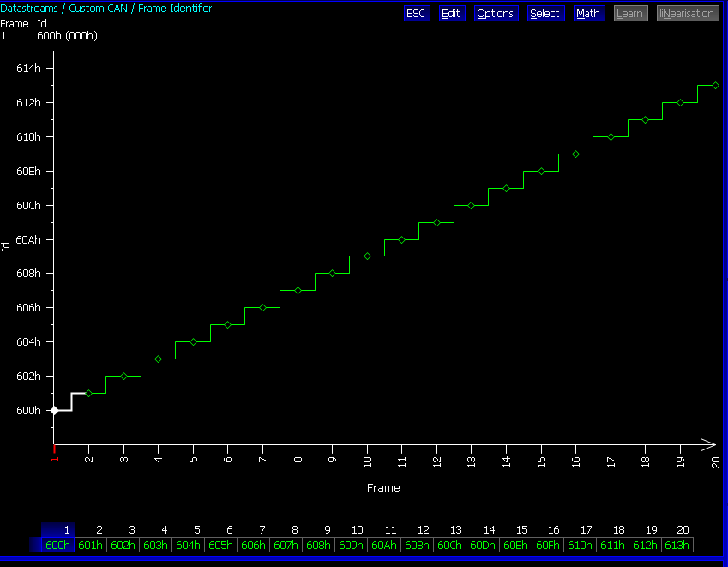Select the green diamond point at frame 20
Screen dimensions: 728x567
coord(715,86)
